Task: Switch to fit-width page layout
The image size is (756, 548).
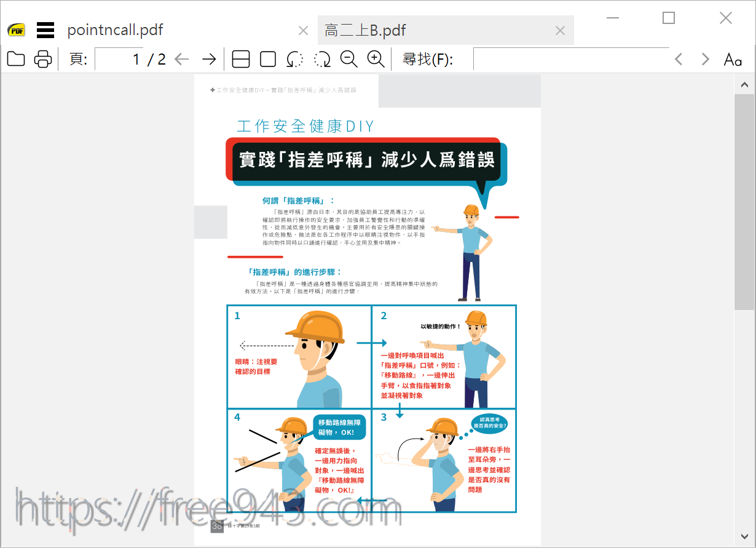Action: [x=240, y=58]
